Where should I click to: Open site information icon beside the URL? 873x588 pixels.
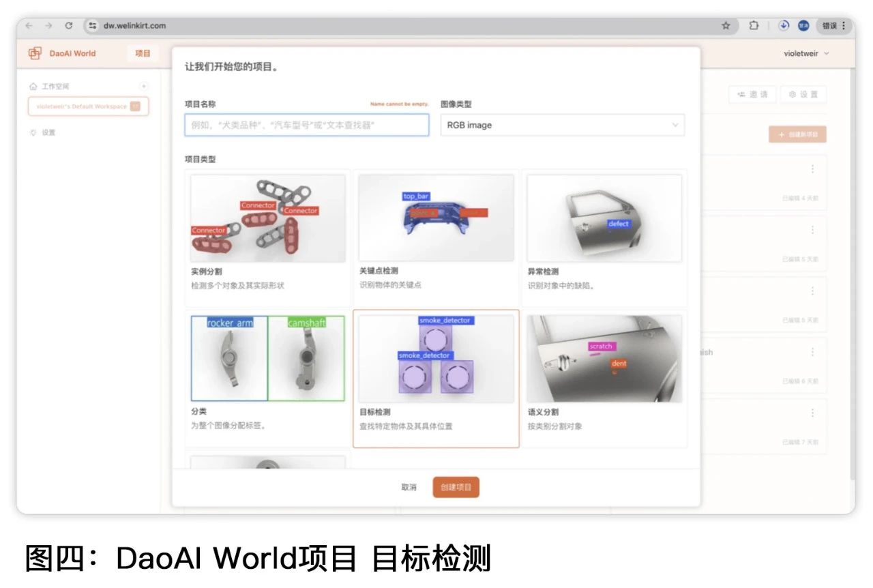point(93,26)
